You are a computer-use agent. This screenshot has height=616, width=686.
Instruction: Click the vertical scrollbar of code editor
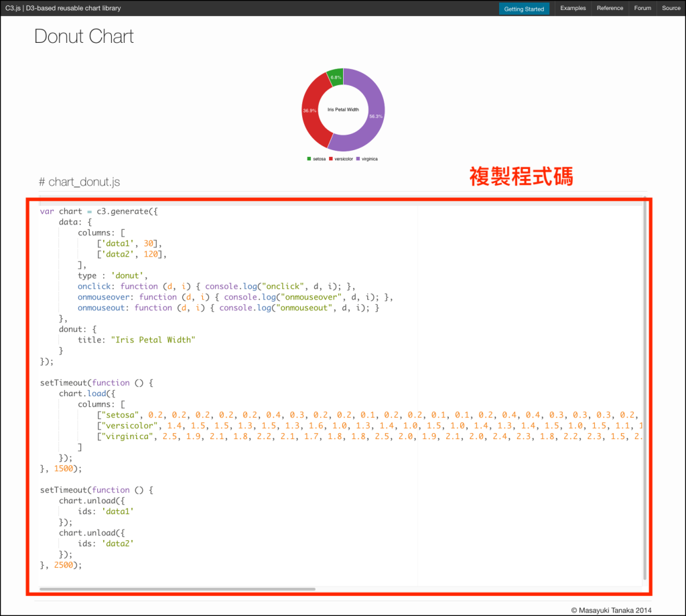[x=644, y=389]
